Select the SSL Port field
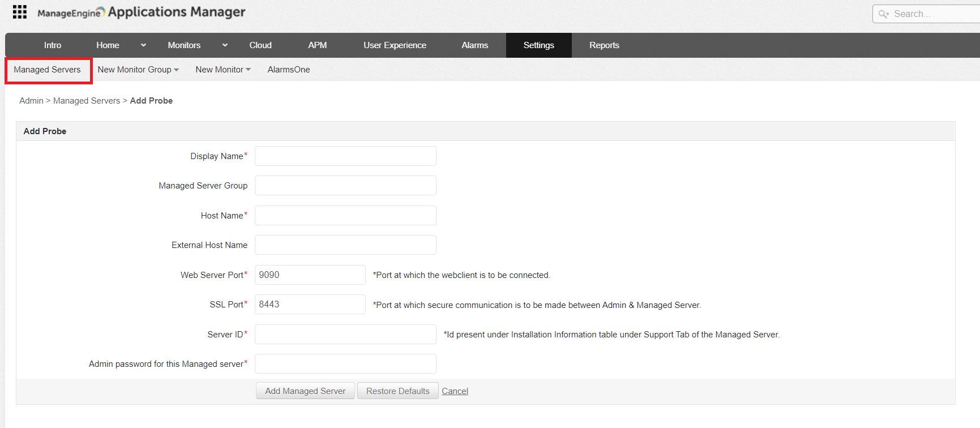The width and height of the screenshot is (980, 428). pos(310,305)
